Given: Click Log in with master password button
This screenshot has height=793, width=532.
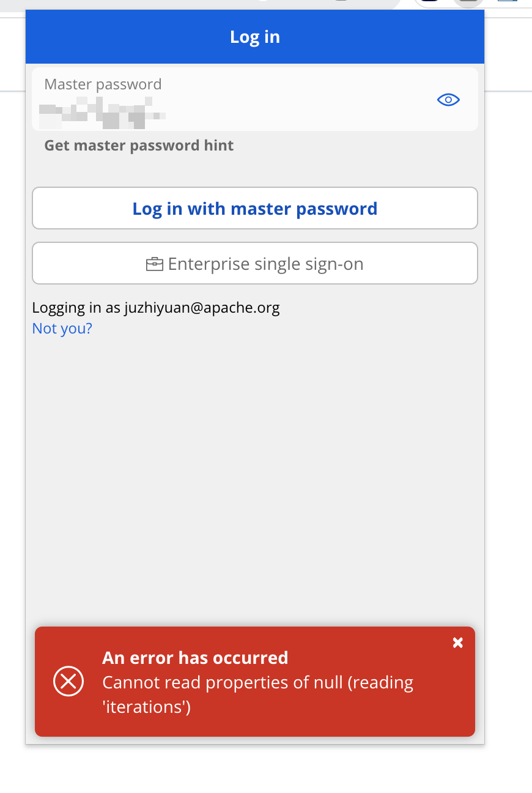Looking at the screenshot, I should (x=255, y=208).
